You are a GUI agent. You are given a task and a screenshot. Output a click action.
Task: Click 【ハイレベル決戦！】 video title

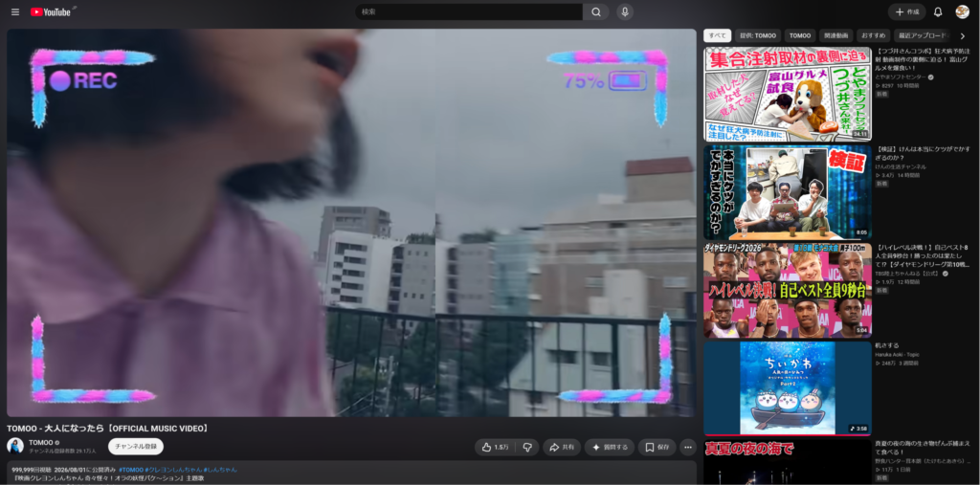click(924, 255)
